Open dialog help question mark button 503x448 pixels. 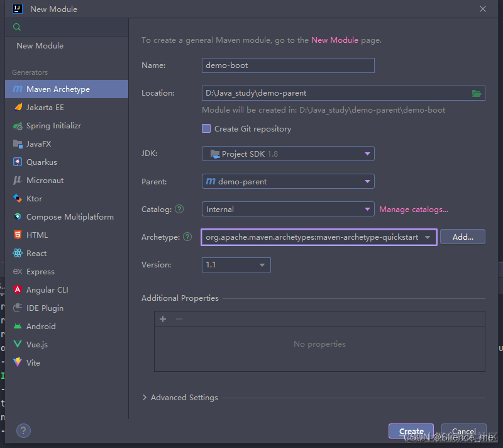click(23, 430)
